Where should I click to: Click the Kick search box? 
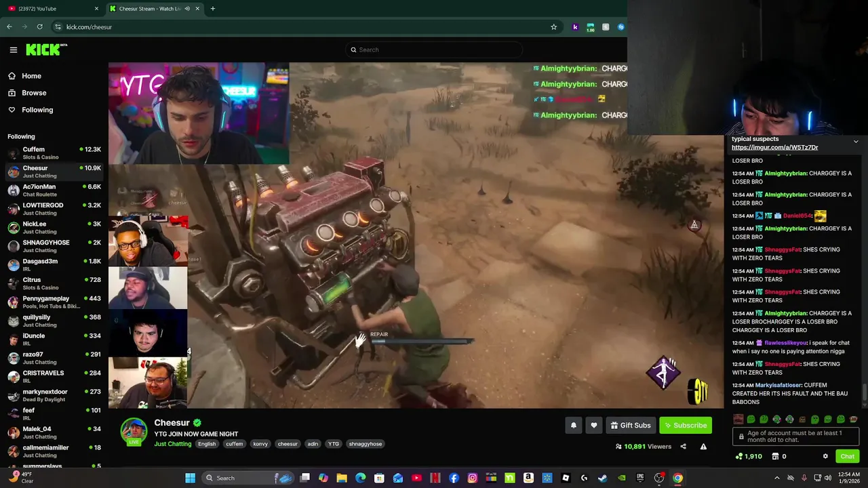coord(434,49)
